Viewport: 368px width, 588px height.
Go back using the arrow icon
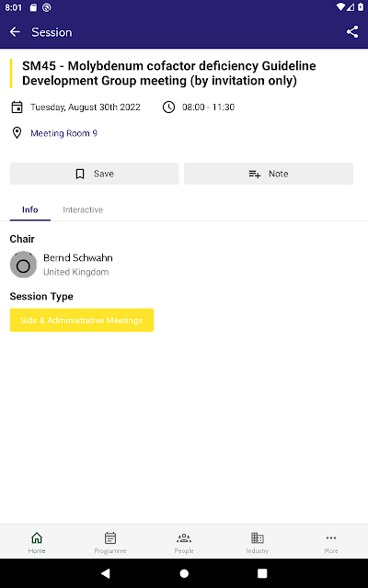pos(15,32)
